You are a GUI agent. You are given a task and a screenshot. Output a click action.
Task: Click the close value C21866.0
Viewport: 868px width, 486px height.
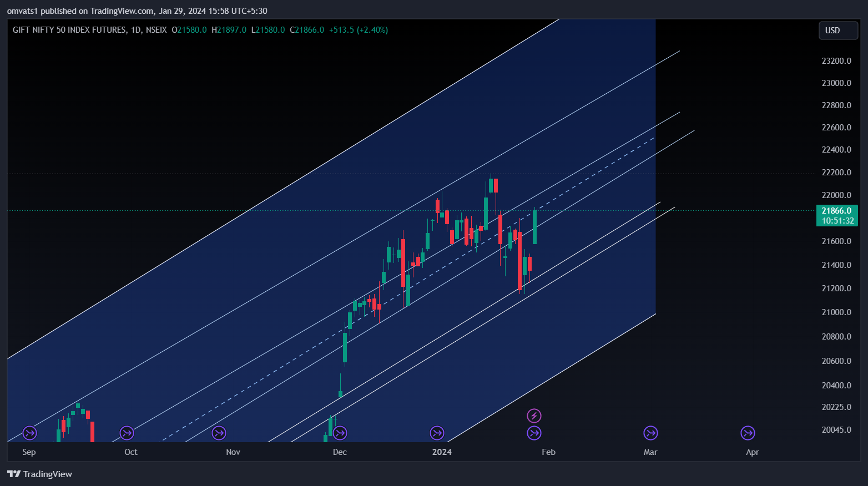(x=307, y=30)
